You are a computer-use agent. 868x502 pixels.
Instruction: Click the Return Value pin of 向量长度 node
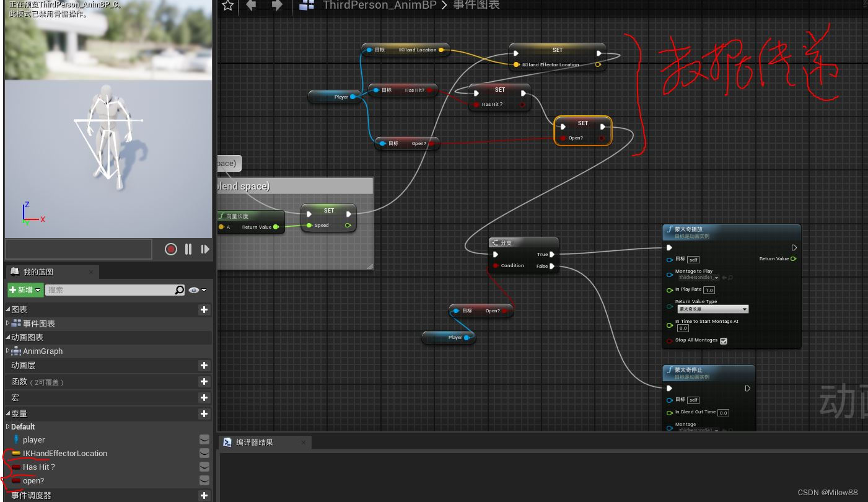[x=276, y=227]
